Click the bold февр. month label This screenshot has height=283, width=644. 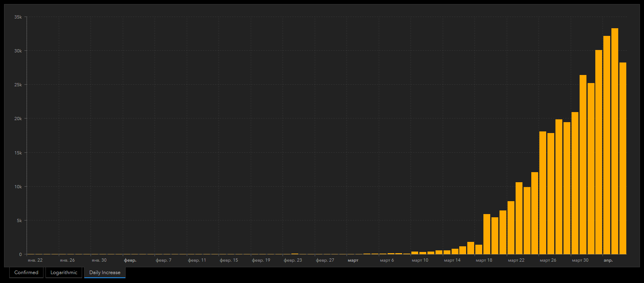coord(130,260)
